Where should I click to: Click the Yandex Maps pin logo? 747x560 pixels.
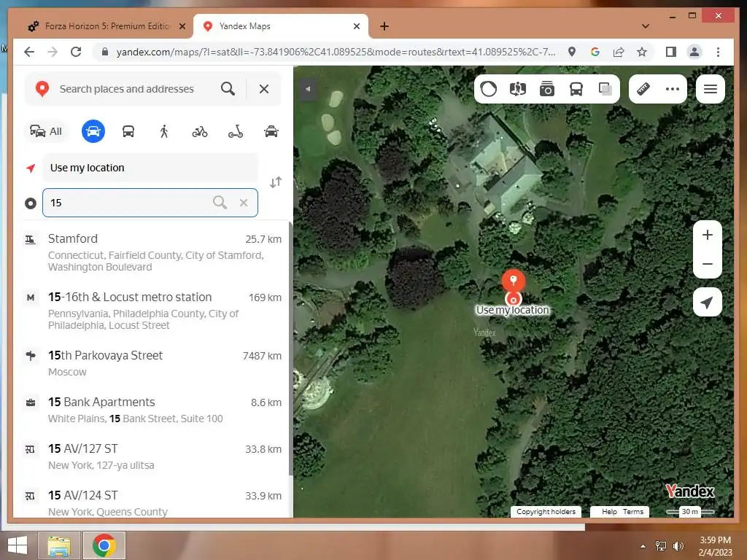pos(42,89)
